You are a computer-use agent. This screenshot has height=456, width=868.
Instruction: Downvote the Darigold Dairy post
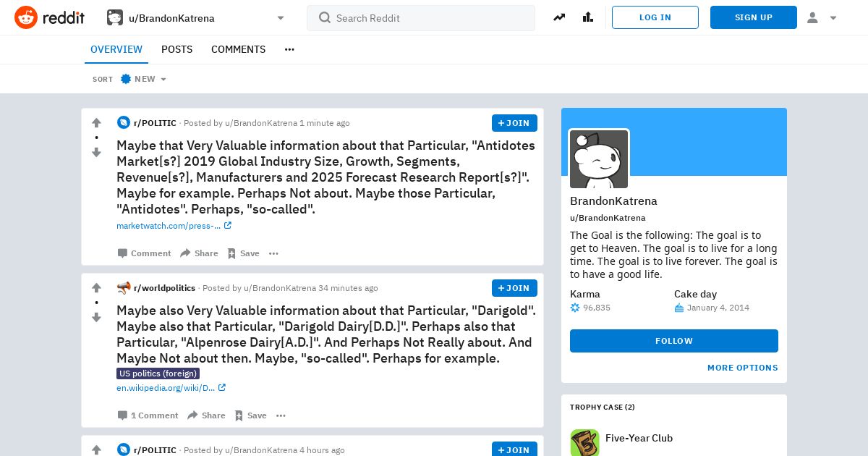pos(96,317)
